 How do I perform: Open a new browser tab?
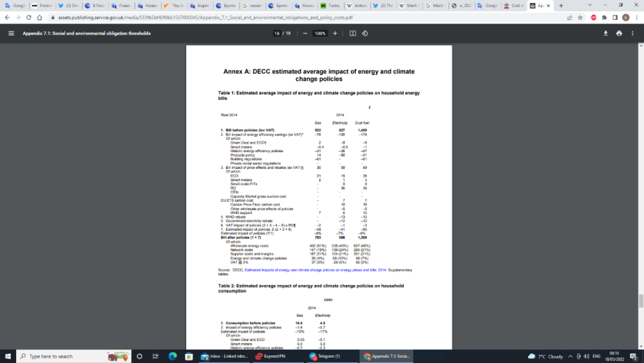click(561, 5)
